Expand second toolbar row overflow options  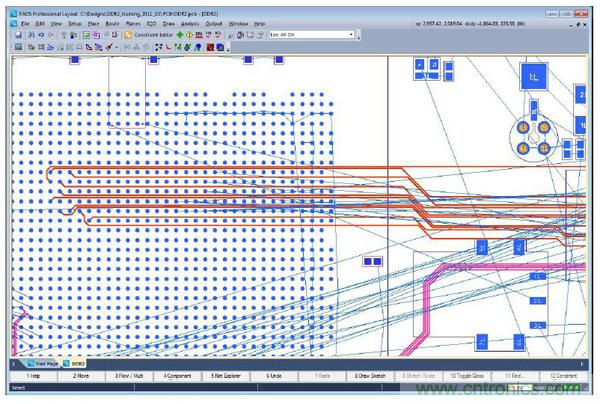pos(228,47)
